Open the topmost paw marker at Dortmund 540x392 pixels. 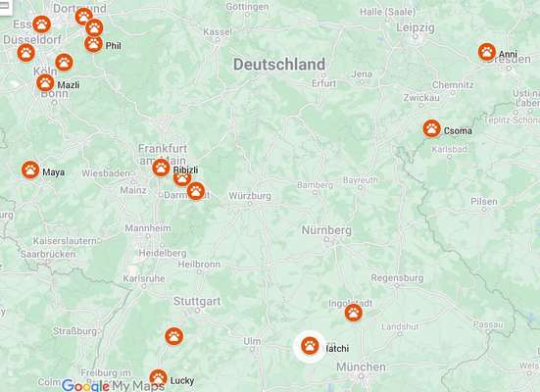83,16
